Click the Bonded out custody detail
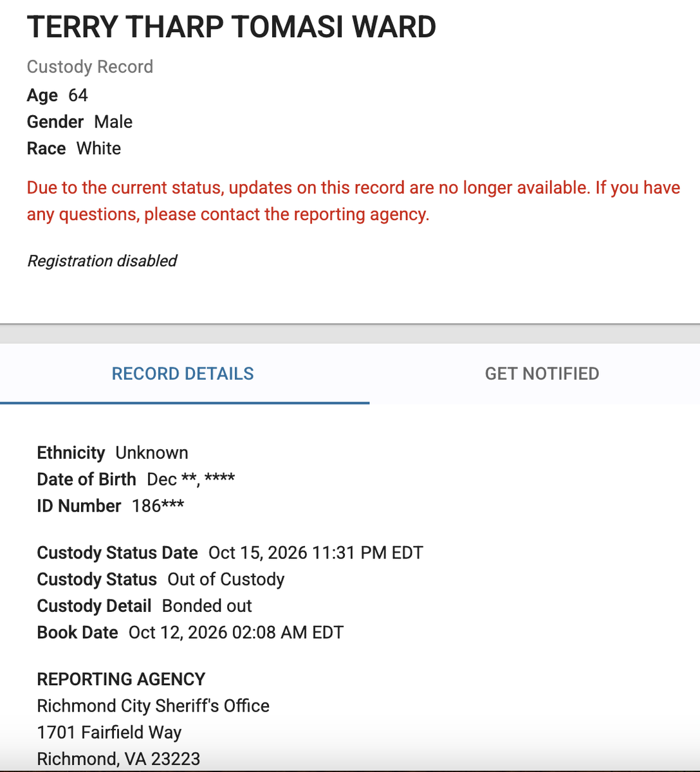700x772 pixels. pyautogui.click(x=207, y=605)
